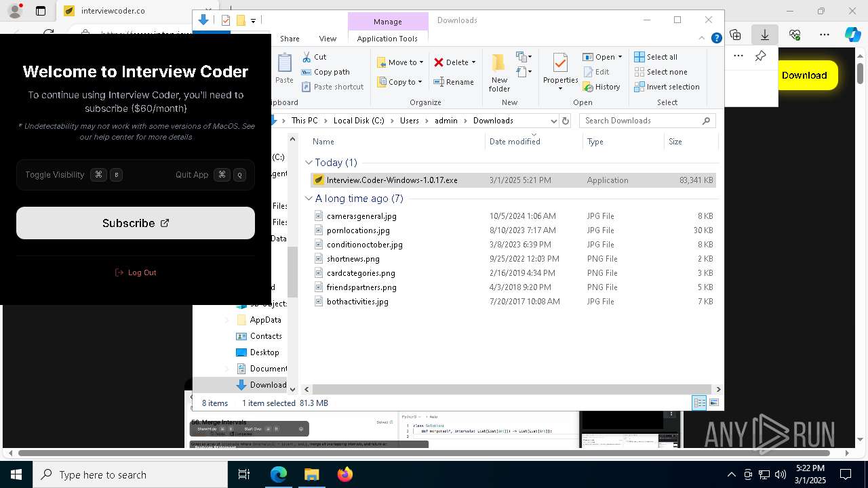Click Copy path in Clipboard group
Image resolution: width=868 pixels, height=488 pixels.
[325, 72]
